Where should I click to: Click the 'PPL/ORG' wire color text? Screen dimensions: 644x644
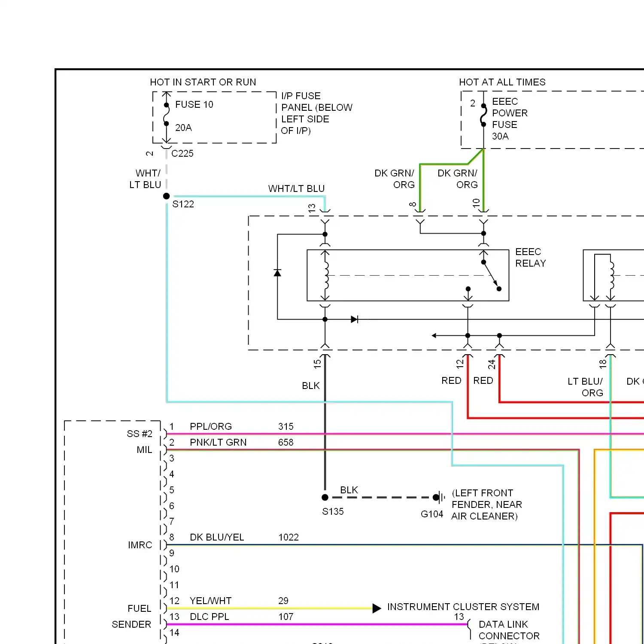211,426
